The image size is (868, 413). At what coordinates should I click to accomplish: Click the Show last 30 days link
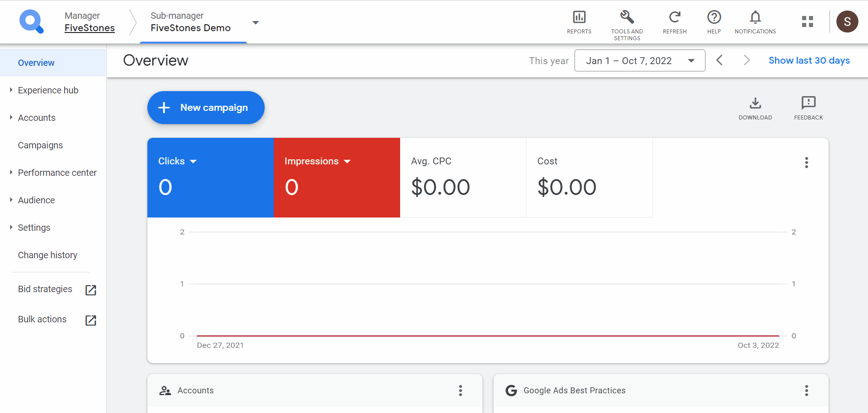pos(809,60)
